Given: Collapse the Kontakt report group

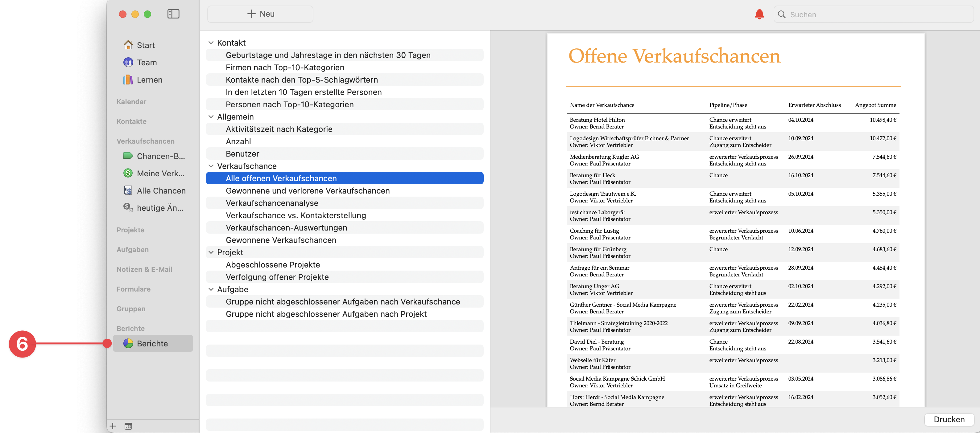Looking at the screenshot, I should tap(211, 43).
